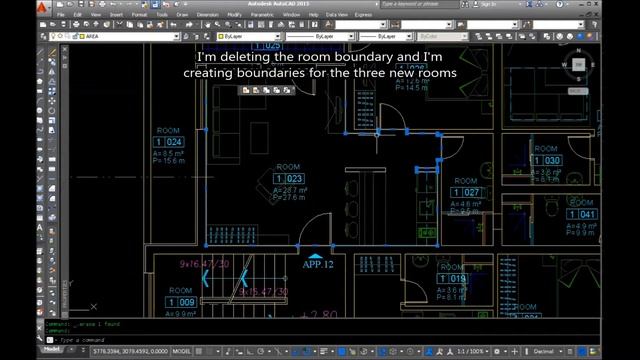This screenshot has width=640, height=360.
Task: Toggle transparency display in status bar
Action: [x=342, y=351]
